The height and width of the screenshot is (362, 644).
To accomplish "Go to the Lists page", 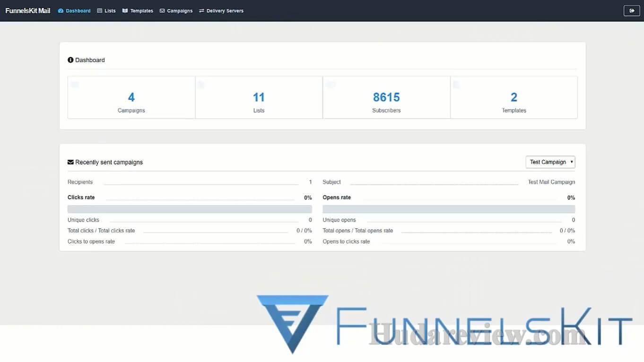I will click(106, 11).
